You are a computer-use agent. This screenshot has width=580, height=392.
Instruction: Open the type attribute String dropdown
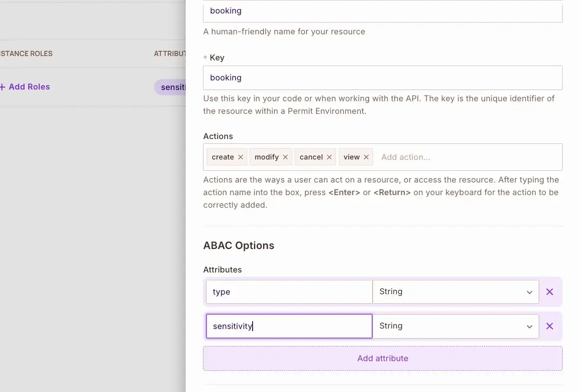pyautogui.click(x=455, y=292)
